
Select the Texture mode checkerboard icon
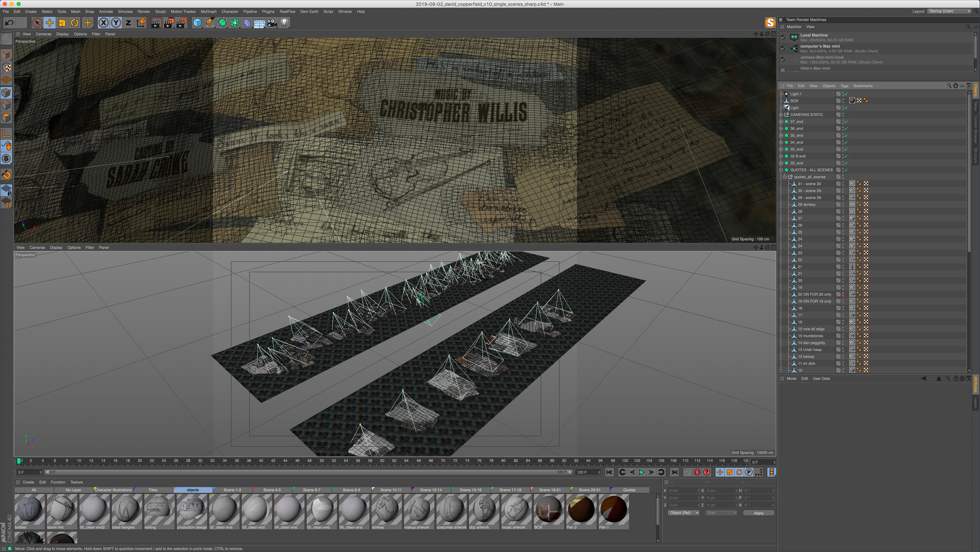6,67
